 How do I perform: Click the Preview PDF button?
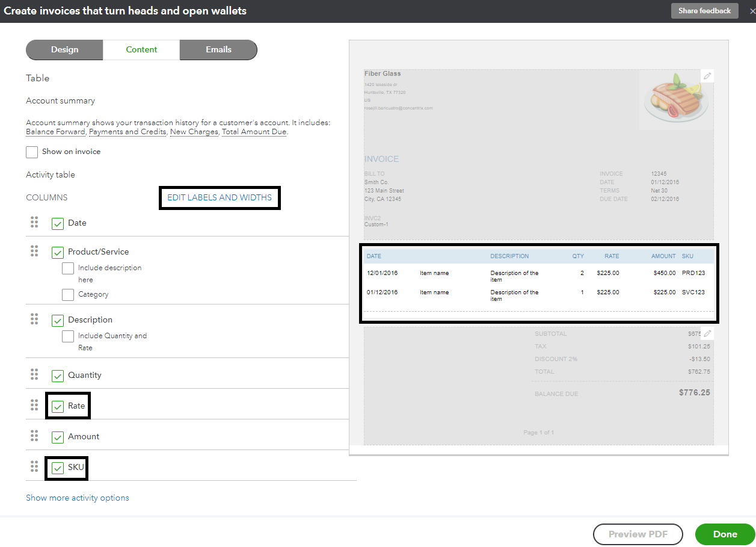point(638,534)
